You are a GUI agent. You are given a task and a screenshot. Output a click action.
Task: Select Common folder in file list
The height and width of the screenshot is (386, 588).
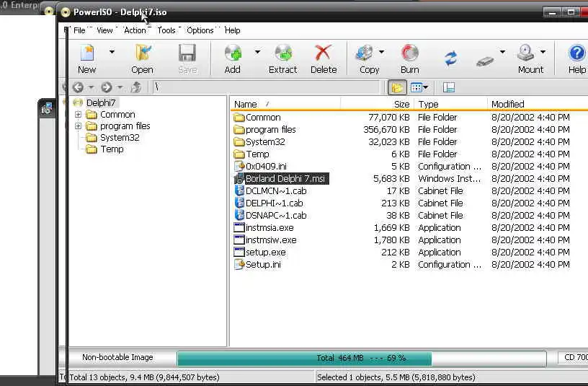point(263,118)
